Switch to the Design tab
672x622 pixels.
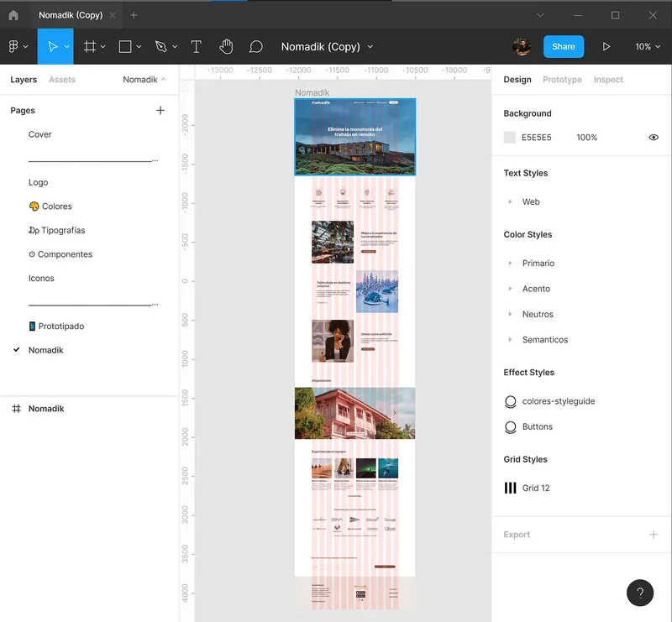[517, 79]
